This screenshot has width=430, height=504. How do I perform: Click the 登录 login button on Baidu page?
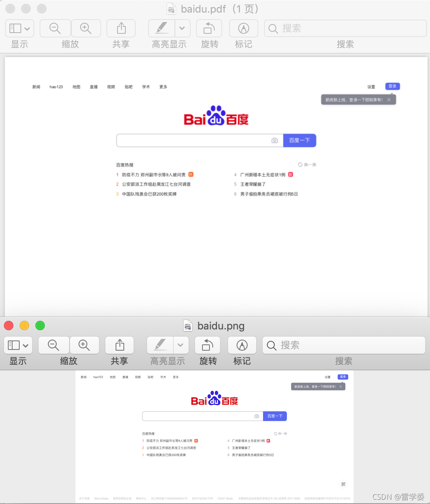392,86
